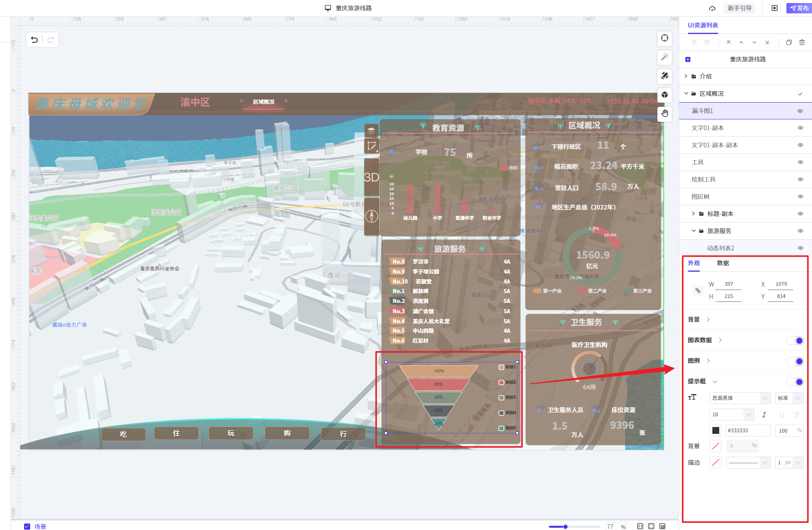Click the 新手引导 button
812x530 pixels.
739,8
